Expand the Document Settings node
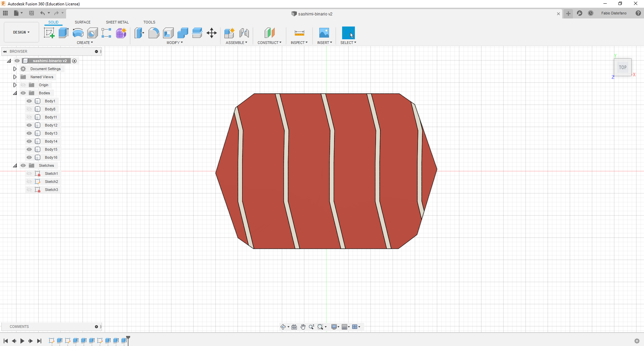The width and height of the screenshot is (644, 346). click(15, 69)
